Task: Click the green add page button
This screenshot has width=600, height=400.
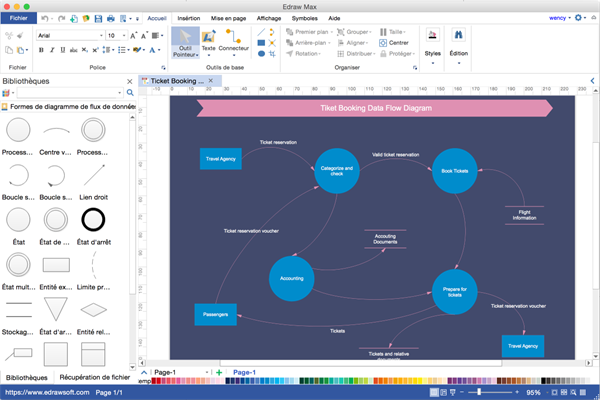Action: [218, 373]
